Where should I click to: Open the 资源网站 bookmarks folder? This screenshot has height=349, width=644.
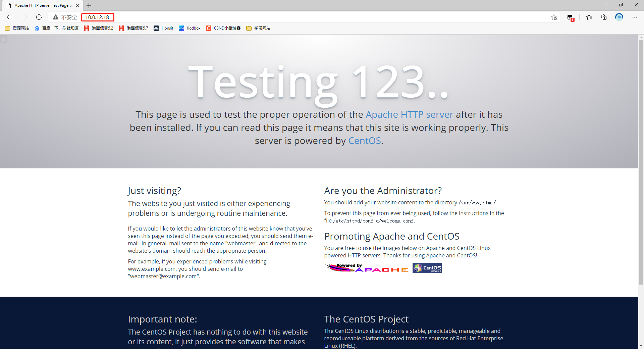pos(17,28)
